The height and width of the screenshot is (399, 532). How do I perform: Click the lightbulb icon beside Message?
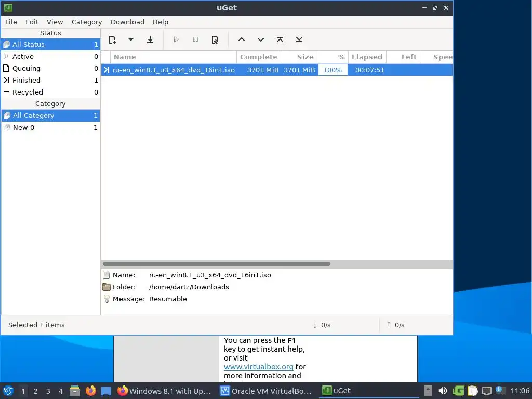click(x=107, y=299)
